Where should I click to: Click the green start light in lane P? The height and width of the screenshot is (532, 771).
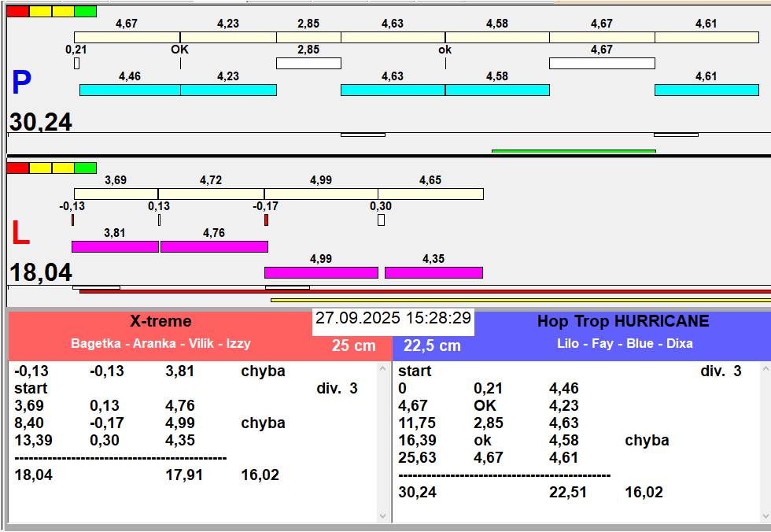[x=86, y=11]
